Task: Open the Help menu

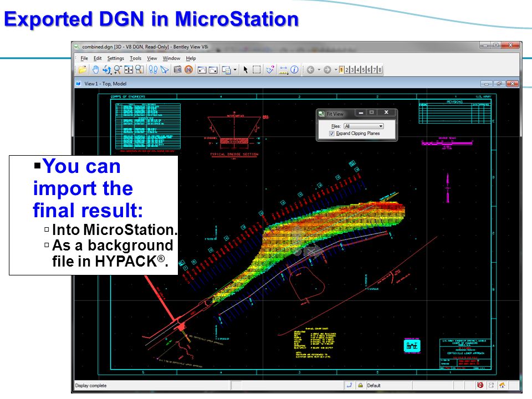Action: pos(191,58)
